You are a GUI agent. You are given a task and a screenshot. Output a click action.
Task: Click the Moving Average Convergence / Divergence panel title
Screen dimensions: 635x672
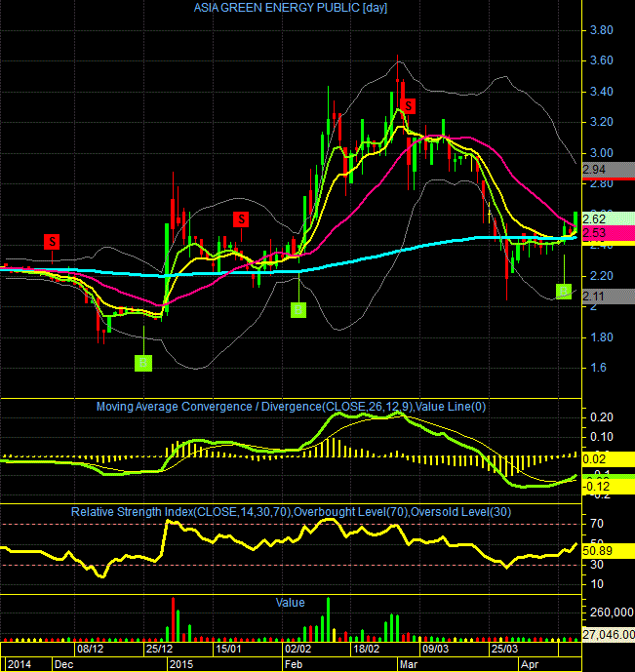click(x=291, y=407)
